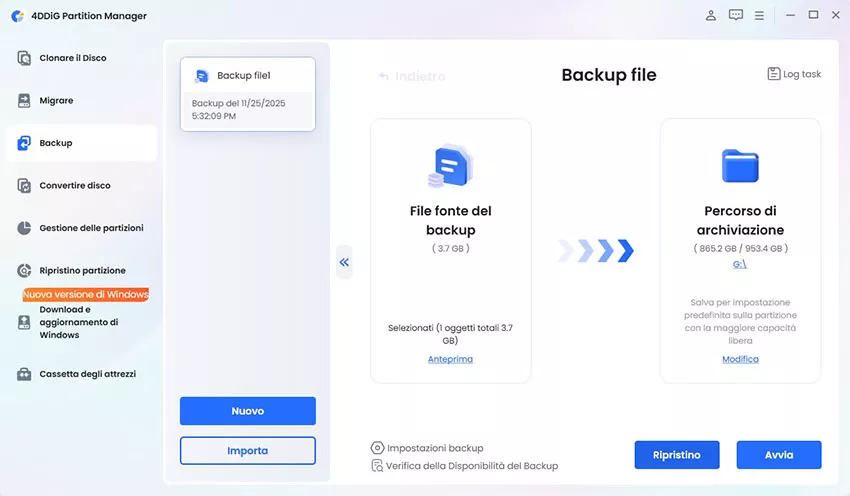Click the Nuovo button
Screen dimensions: 850x496
(x=248, y=411)
